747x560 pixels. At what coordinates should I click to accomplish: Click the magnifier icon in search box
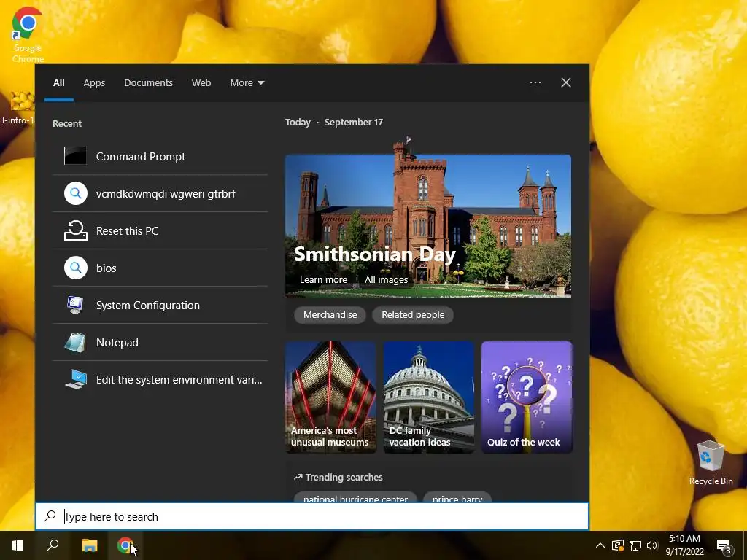(x=50, y=516)
